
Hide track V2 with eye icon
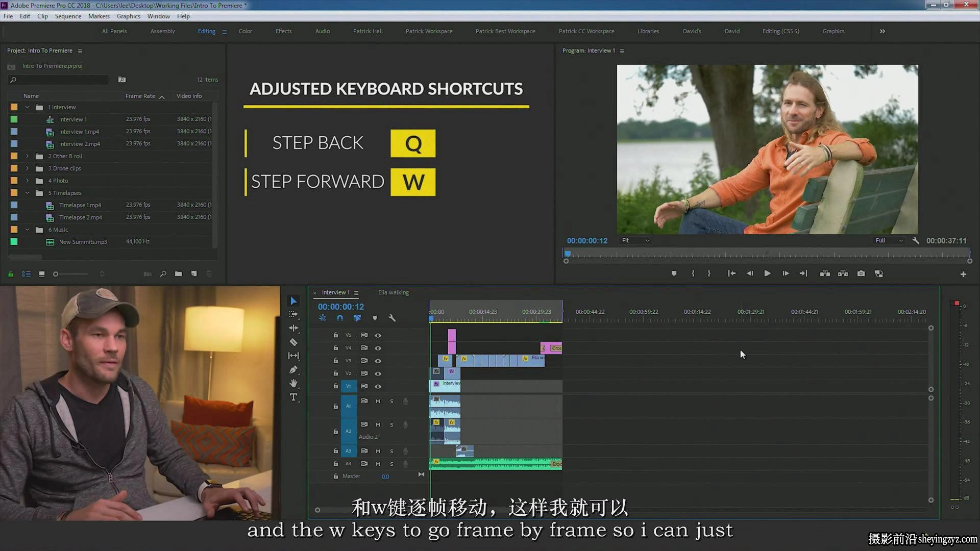(378, 373)
